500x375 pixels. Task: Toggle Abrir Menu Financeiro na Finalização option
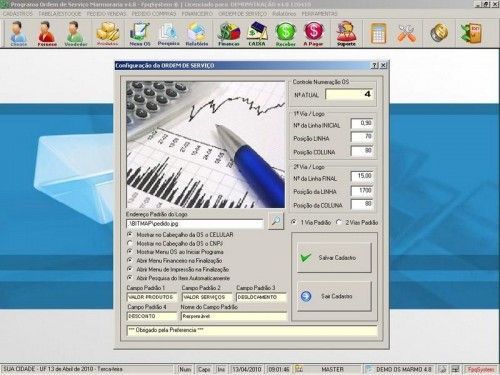click(130, 260)
